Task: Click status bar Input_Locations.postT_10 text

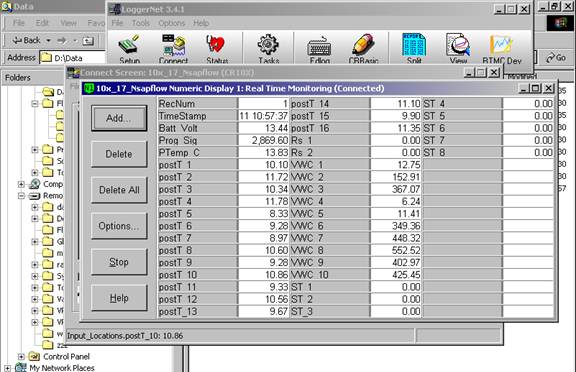Action: 125,336
